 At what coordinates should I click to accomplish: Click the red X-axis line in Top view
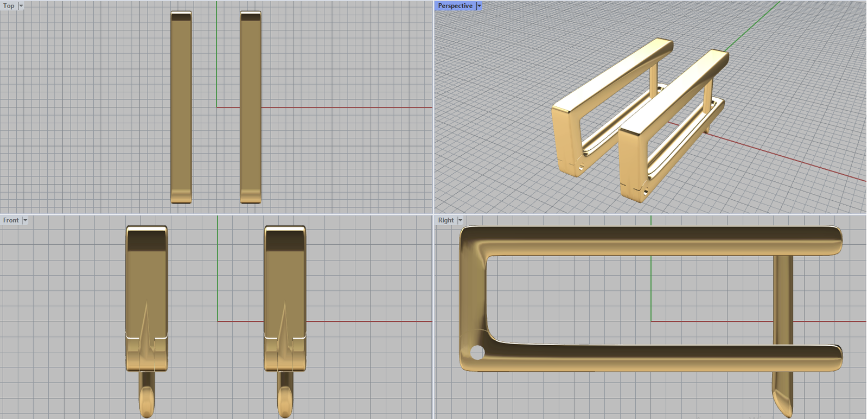[x=347, y=107]
